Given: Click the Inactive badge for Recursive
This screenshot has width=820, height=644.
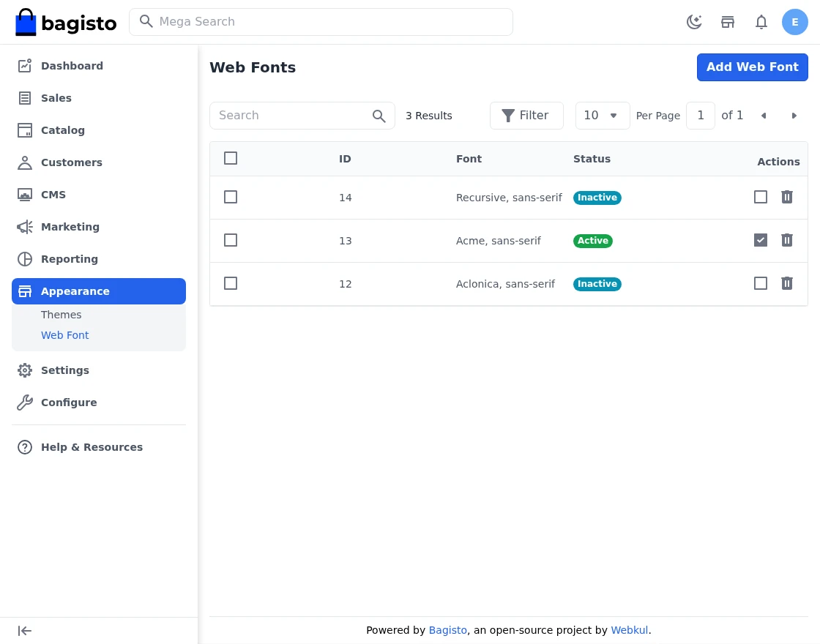Looking at the screenshot, I should (x=597, y=198).
